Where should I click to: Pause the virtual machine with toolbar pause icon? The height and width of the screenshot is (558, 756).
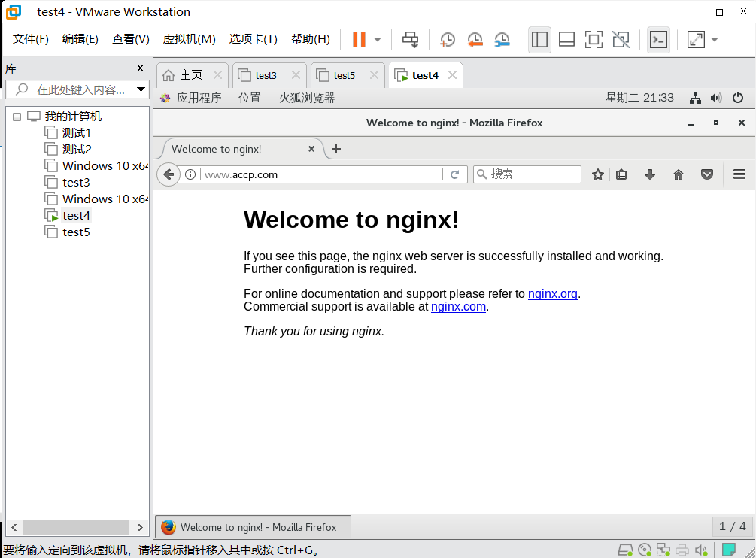pos(360,40)
